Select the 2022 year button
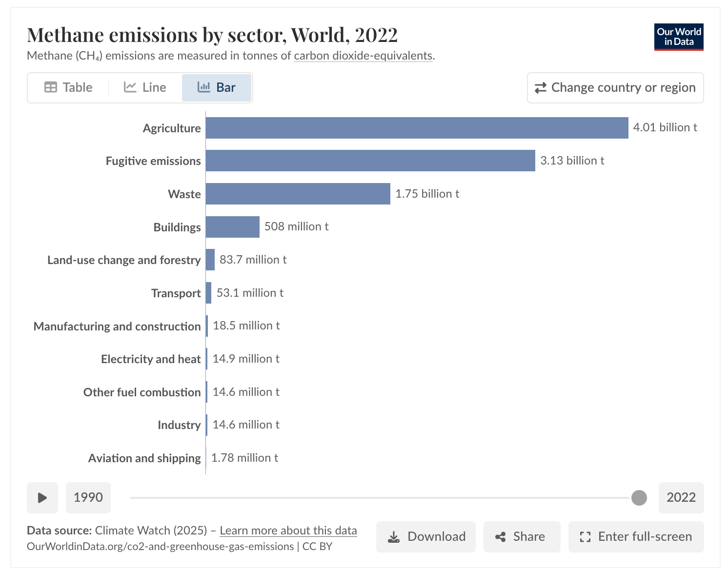This screenshot has width=728, height=573. click(x=681, y=497)
